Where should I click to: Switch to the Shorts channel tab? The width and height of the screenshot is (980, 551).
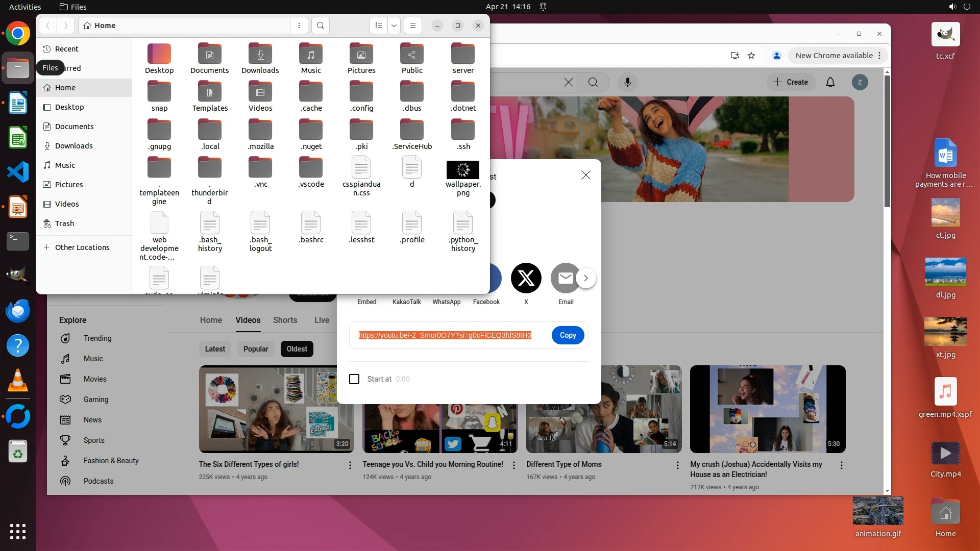pyautogui.click(x=285, y=320)
